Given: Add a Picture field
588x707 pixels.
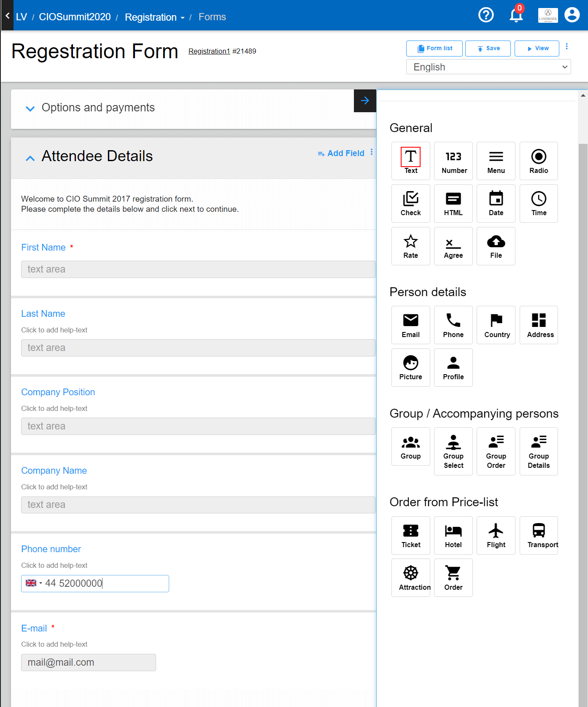Looking at the screenshot, I should coord(410,367).
